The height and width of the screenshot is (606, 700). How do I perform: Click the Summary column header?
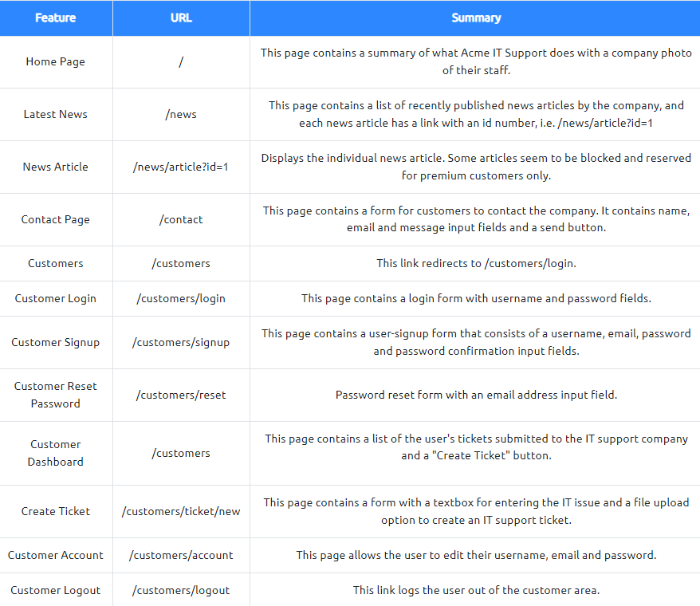(476, 18)
